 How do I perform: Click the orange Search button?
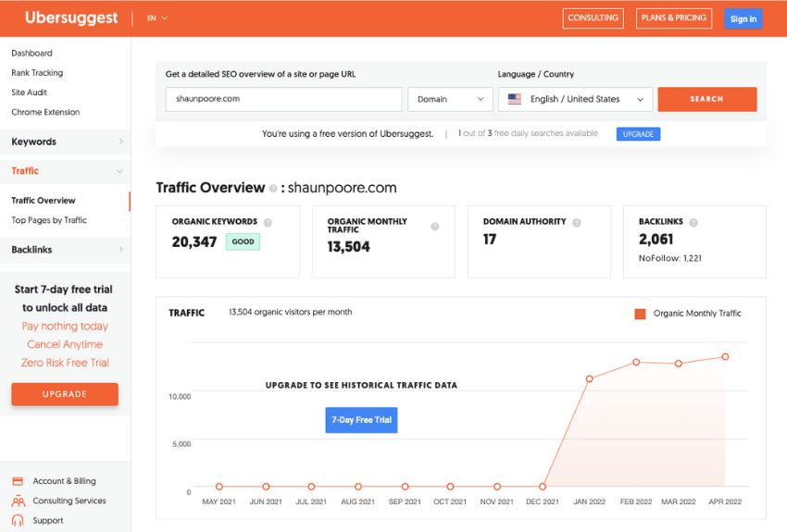pyautogui.click(x=706, y=99)
